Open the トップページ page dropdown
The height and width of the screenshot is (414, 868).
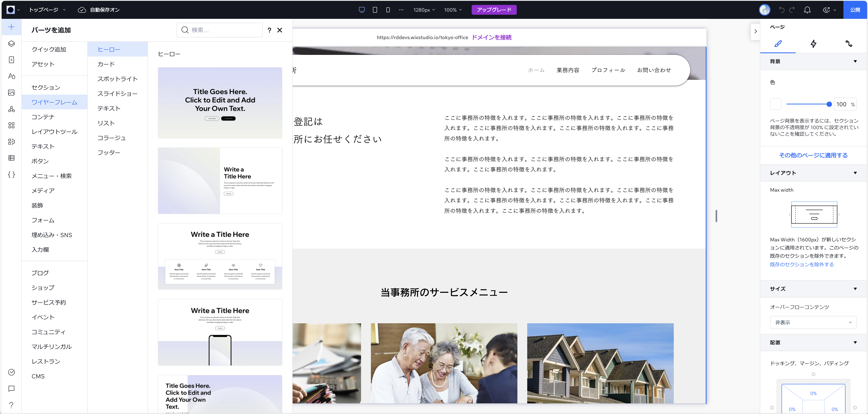tap(48, 10)
